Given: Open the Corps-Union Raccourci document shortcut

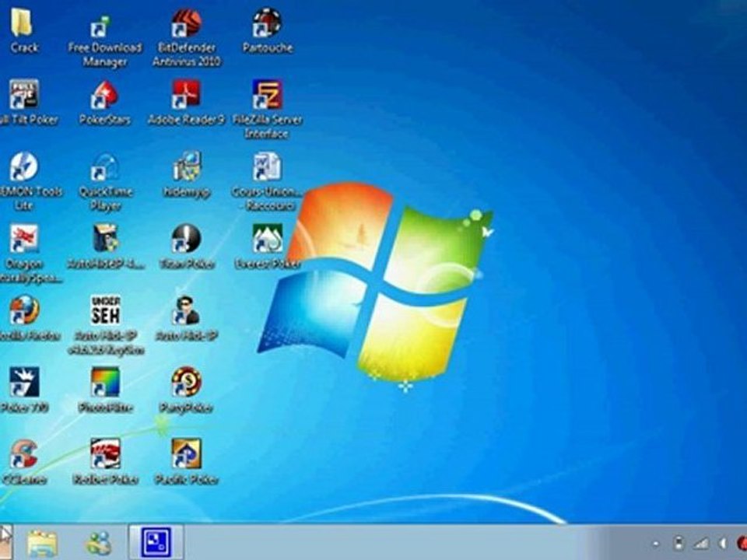Looking at the screenshot, I should click(267, 166).
